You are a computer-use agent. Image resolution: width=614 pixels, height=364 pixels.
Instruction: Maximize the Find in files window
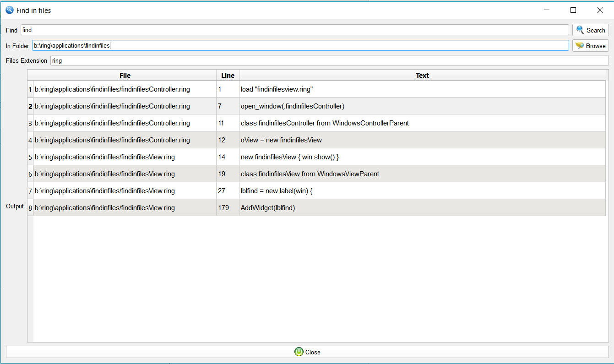point(573,10)
